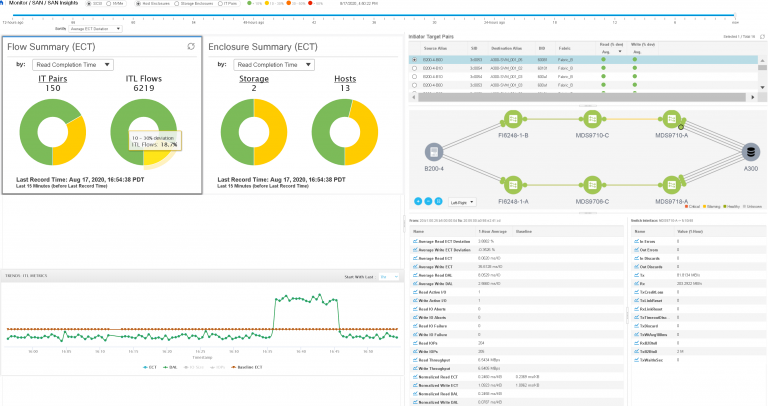The width and height of the screenshot is (768, 406).
Task: Select the second initiator target pair row radio
Action: tap(416, 68)
